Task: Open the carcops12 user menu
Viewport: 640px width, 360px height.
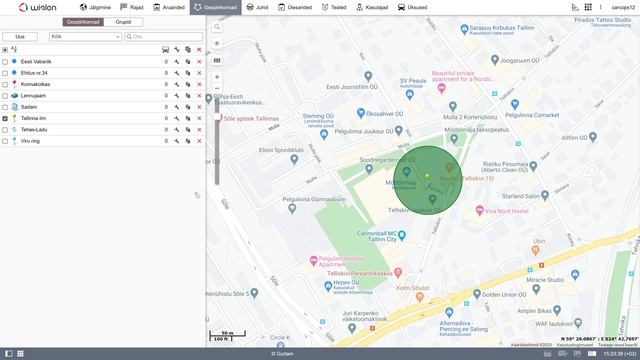Action: [623, 7]
